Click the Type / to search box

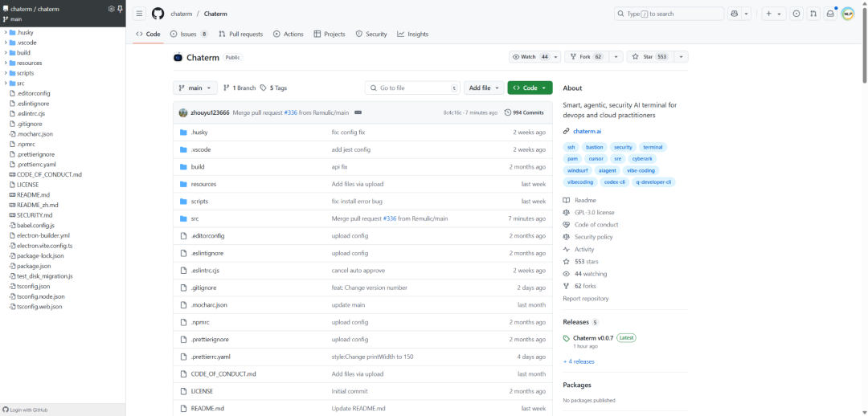click(669, 14)
